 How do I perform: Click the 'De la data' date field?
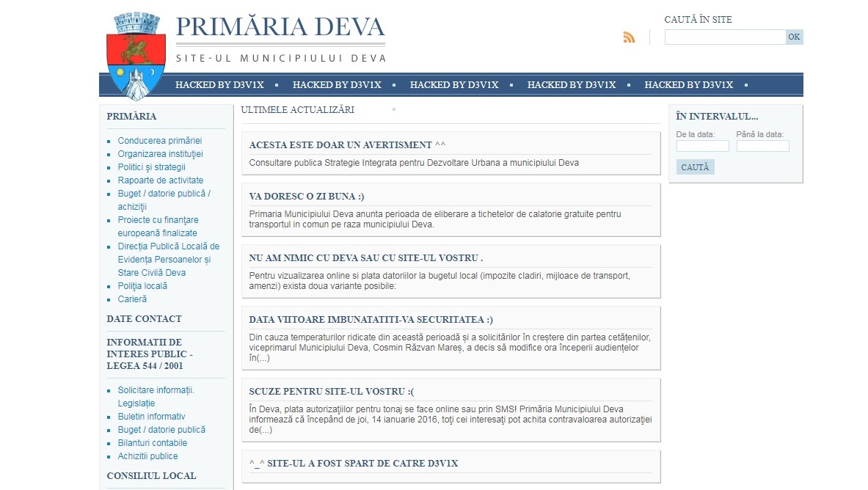tap(702, 146)
